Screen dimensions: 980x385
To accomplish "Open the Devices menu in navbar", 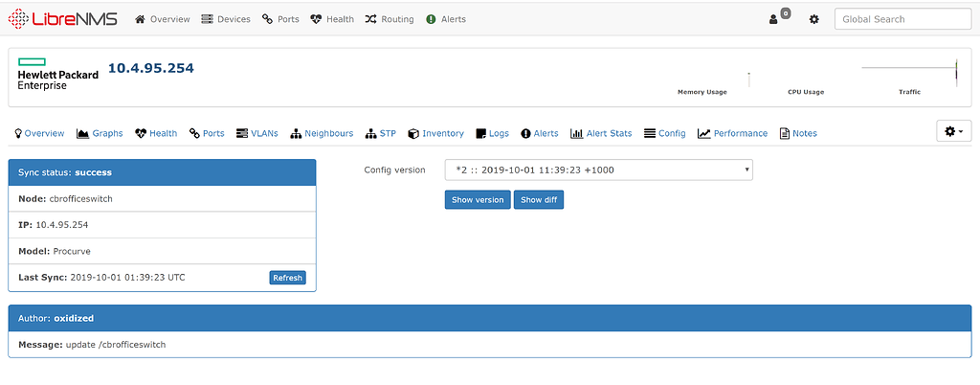I will pyautogui.click(x=226, y=19).
